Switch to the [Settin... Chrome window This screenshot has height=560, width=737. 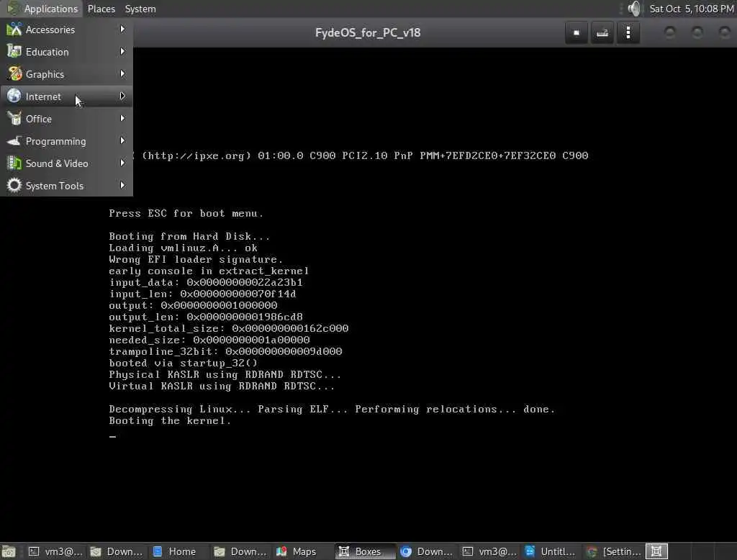[614, 551]
